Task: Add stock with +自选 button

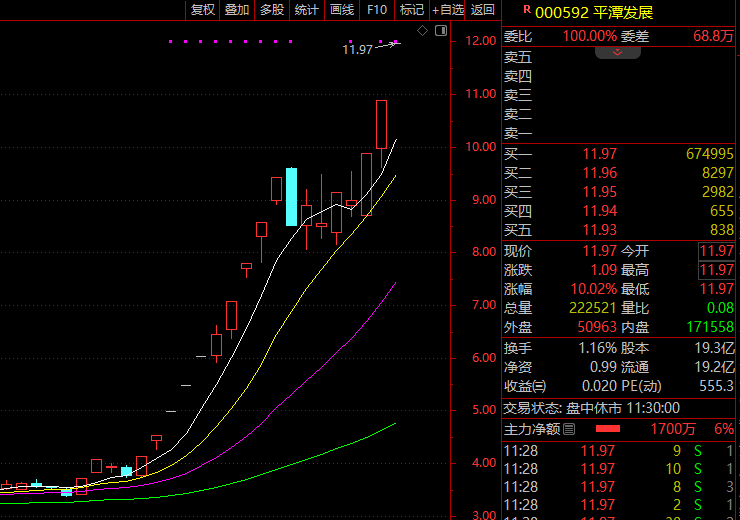Action: pos(447,10)
